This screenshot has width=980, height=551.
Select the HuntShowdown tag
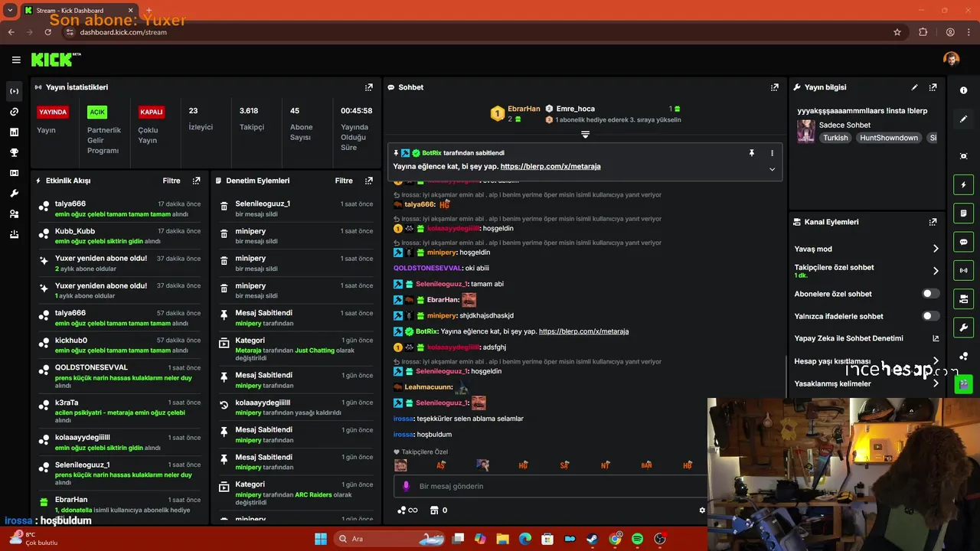(889, 138)
